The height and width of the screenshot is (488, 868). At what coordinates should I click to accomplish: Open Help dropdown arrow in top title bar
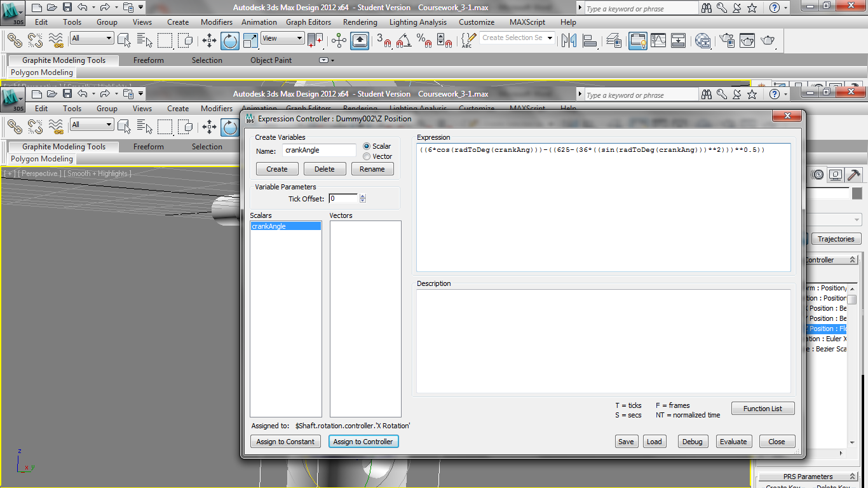pyautogui.click(x=786, y=8)
